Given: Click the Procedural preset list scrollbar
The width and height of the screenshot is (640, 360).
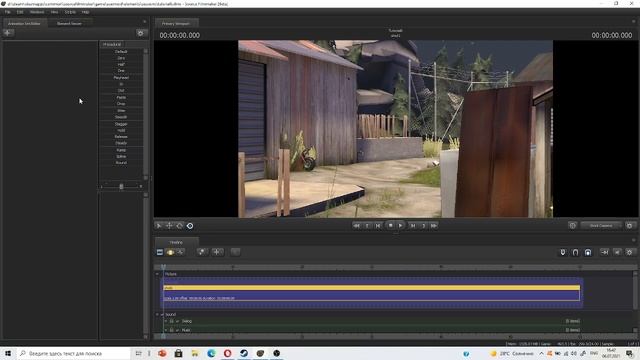Looking at the screenshot, I should (146, 114).
